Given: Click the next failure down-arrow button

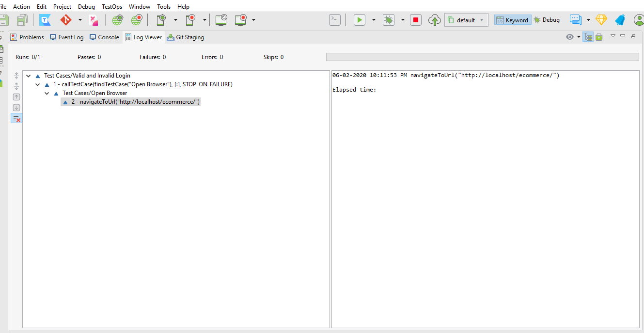Looking at the screenshot, I should click(16, 108).
